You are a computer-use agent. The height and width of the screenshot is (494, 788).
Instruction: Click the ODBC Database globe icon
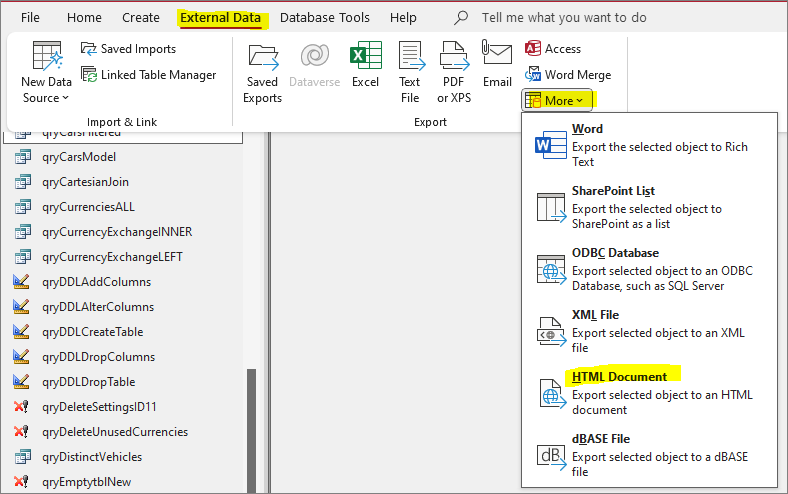(551, 270)
